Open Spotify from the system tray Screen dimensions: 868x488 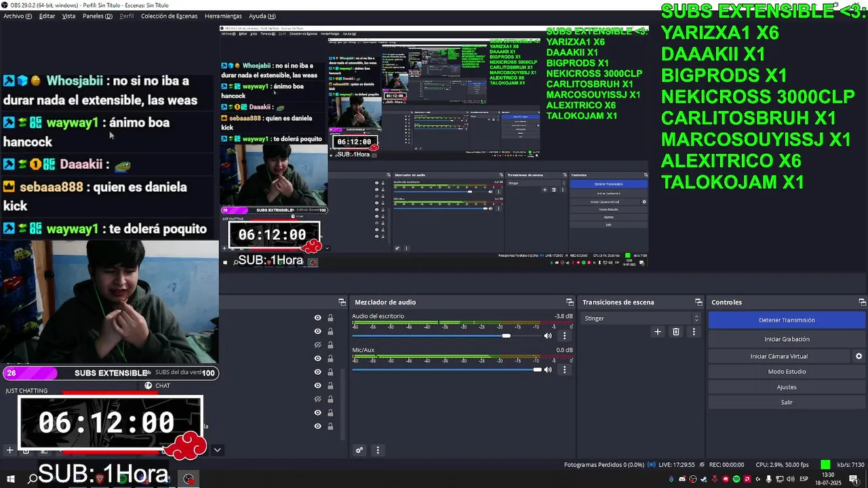point(737,479)
